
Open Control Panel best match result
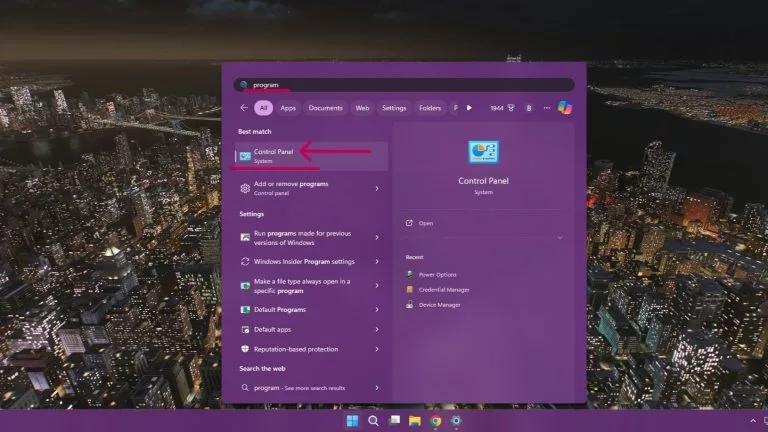coord(312,156)
